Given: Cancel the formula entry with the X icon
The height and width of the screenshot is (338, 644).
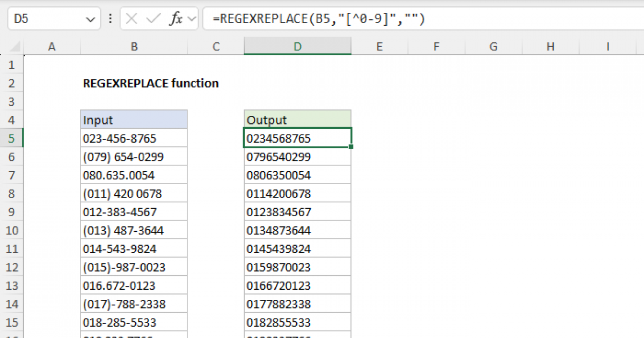Looking at the screenshot, I should pyautogui.click(x=130, y=18).
